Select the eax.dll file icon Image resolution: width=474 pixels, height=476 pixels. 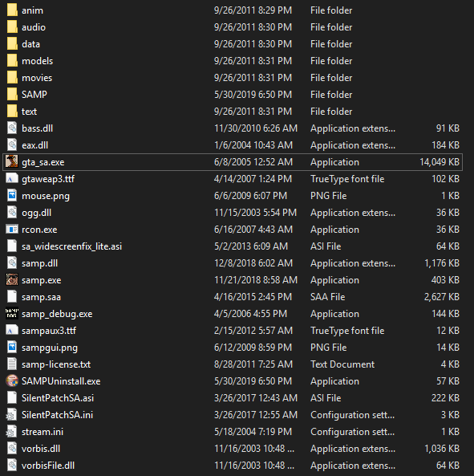(12, 144)
